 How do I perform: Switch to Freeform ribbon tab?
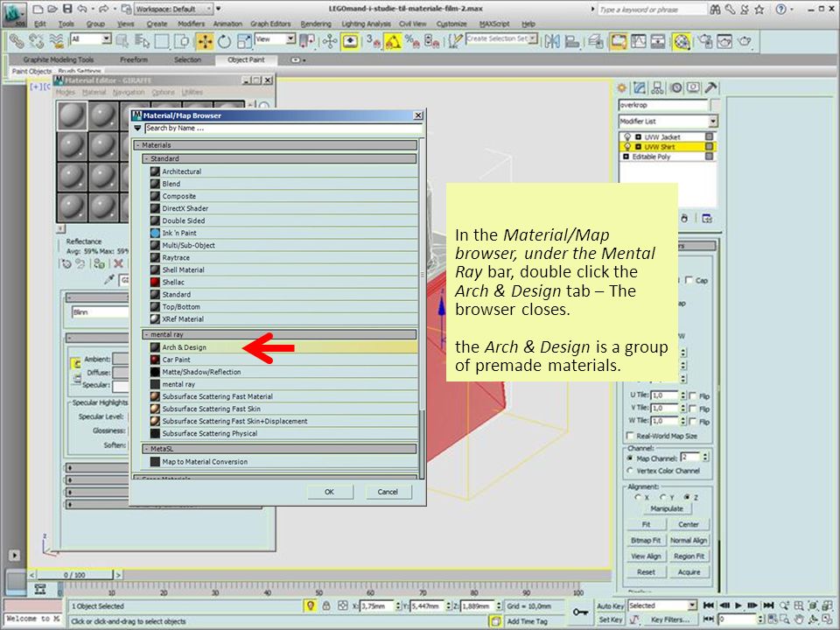[x=133, y=60]
